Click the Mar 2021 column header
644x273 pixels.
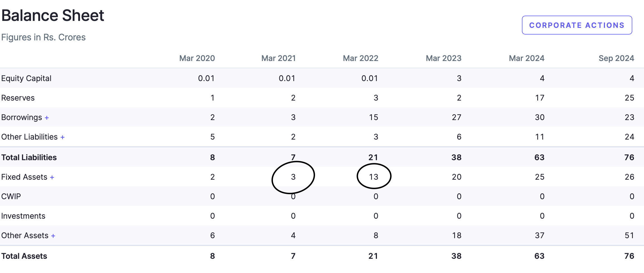pyautogui.click(x=278, y=58)
